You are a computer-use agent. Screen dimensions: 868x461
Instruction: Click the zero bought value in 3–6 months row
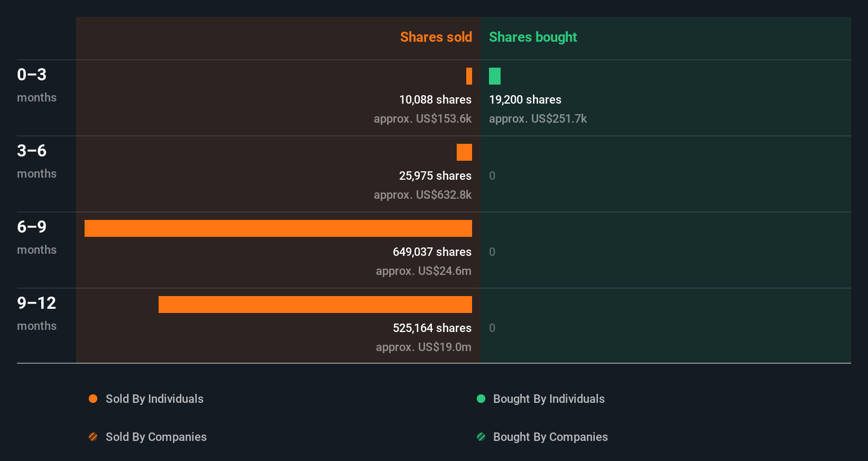click(492, 176)
